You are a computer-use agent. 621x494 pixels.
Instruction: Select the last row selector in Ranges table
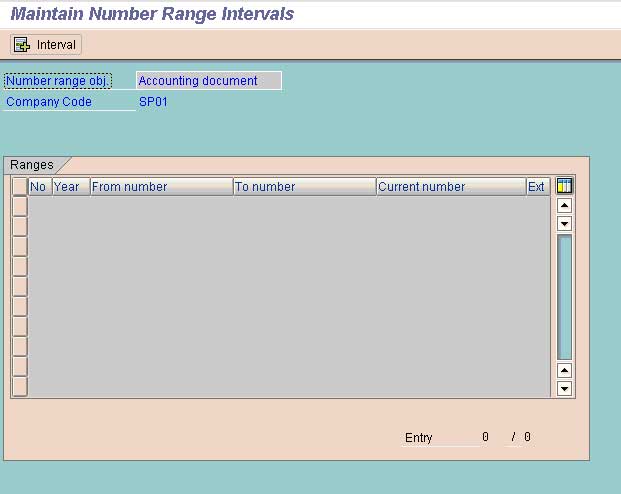coord(20,387)
